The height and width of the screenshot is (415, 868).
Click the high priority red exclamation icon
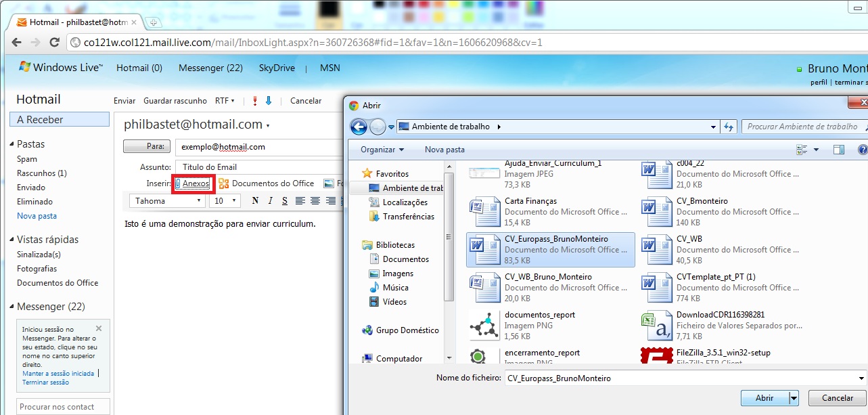[x=255, y=101]
